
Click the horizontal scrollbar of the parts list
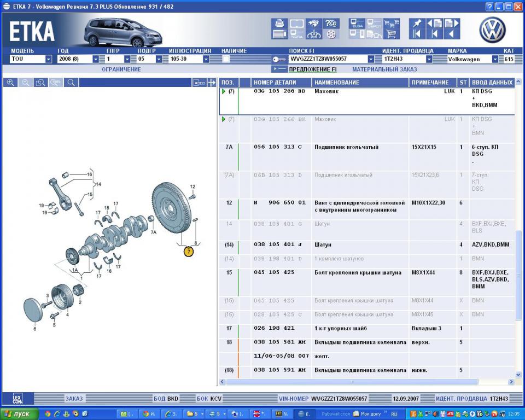[352, 382]
